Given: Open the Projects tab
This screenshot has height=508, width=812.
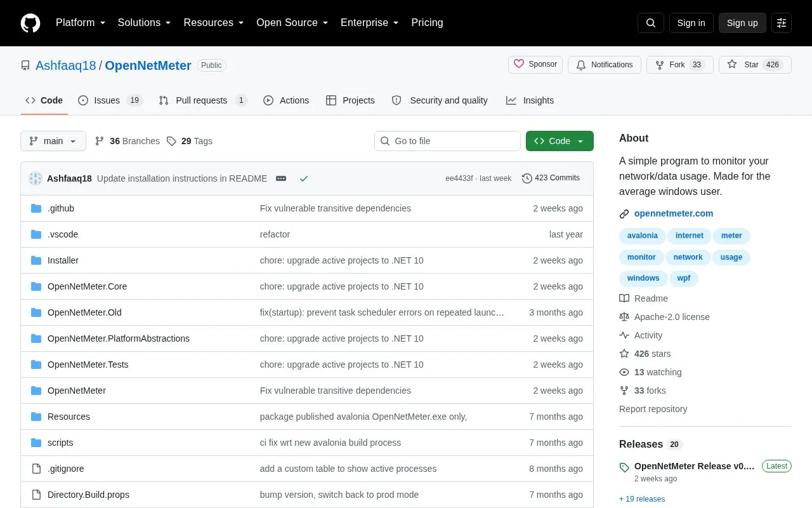Looking at the screenshot, I should pyautogui.click(x=350, y=100).
